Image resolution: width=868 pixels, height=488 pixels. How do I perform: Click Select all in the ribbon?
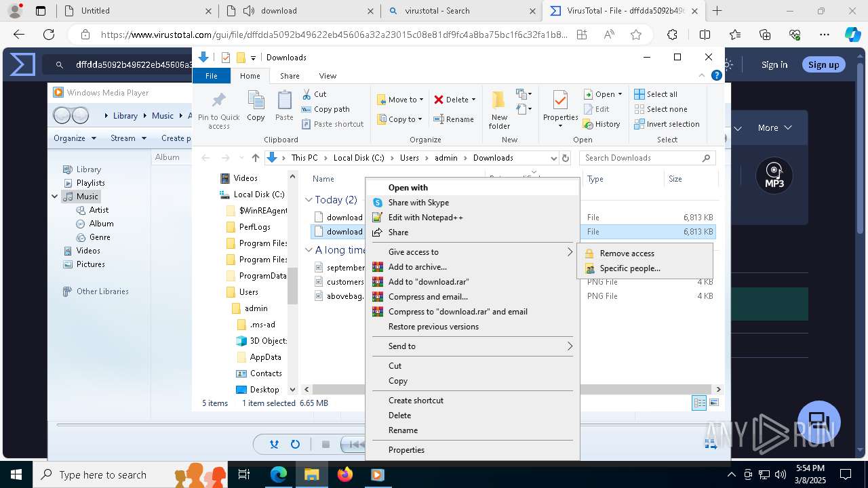[x=656, y=94]
